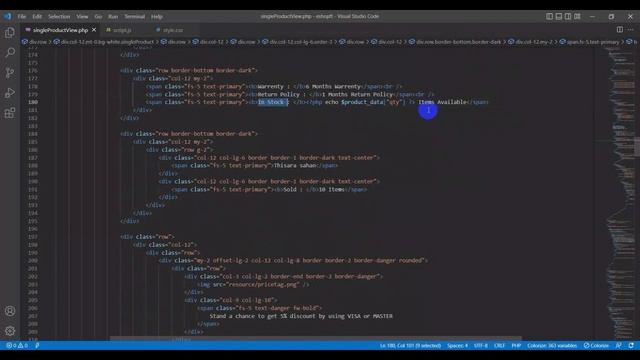
Task: Click the text 'Items Available' on line 180
Action: point(442,102)
